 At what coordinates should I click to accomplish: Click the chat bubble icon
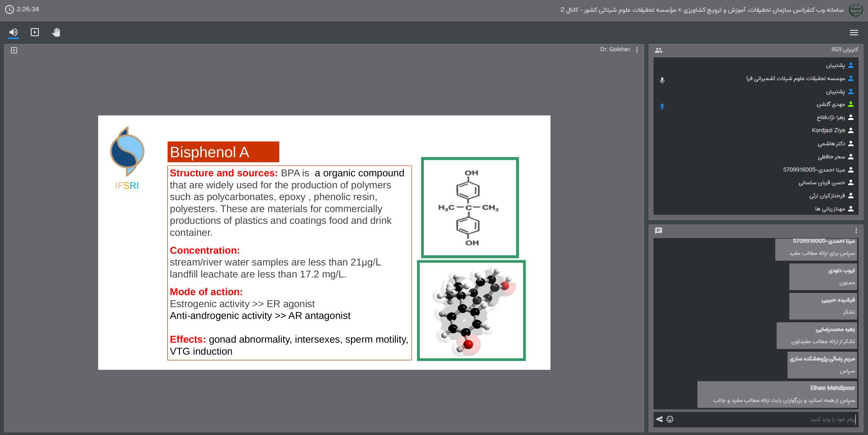coord(659,230)
